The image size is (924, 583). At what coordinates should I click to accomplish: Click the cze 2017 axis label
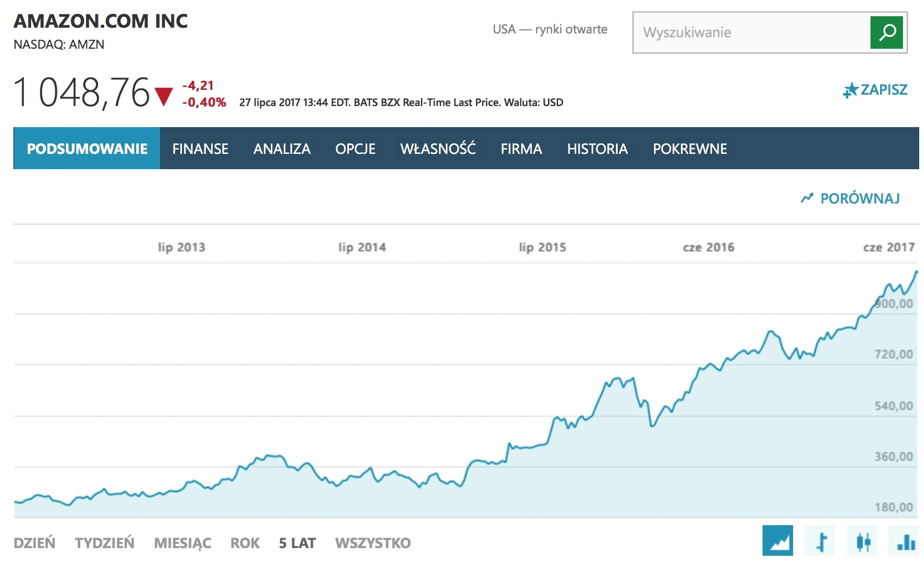coord(889,247)
